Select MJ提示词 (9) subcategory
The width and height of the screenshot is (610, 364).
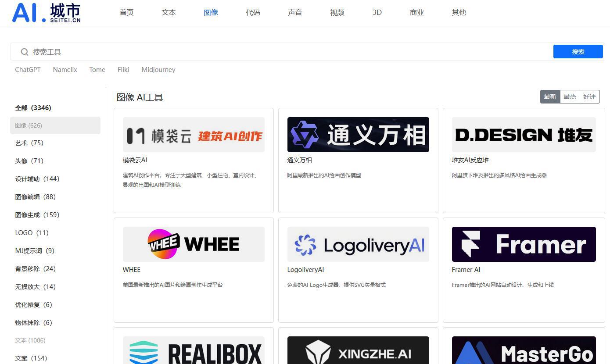35,251
